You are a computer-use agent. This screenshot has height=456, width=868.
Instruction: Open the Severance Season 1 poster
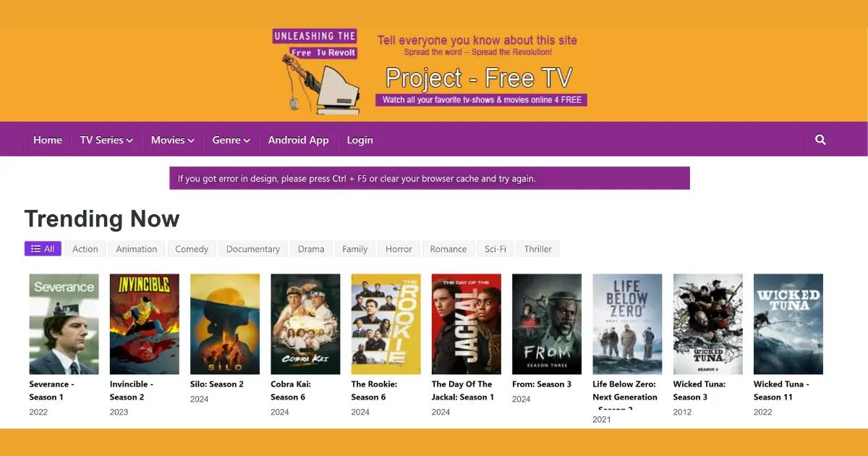click(64, 324)
